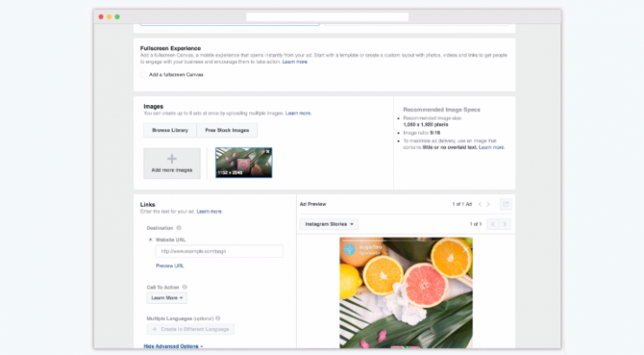
Task: Click the Free Stock Images button
Action: point(228,130)
